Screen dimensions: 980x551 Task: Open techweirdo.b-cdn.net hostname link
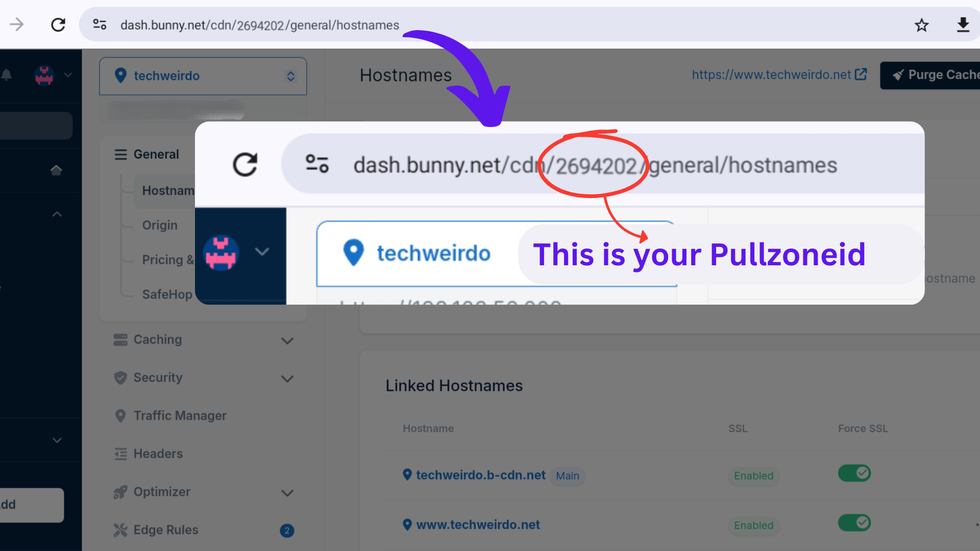481,475
